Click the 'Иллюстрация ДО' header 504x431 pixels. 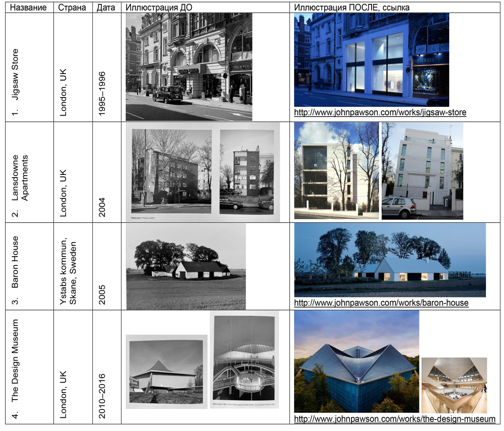159,8
